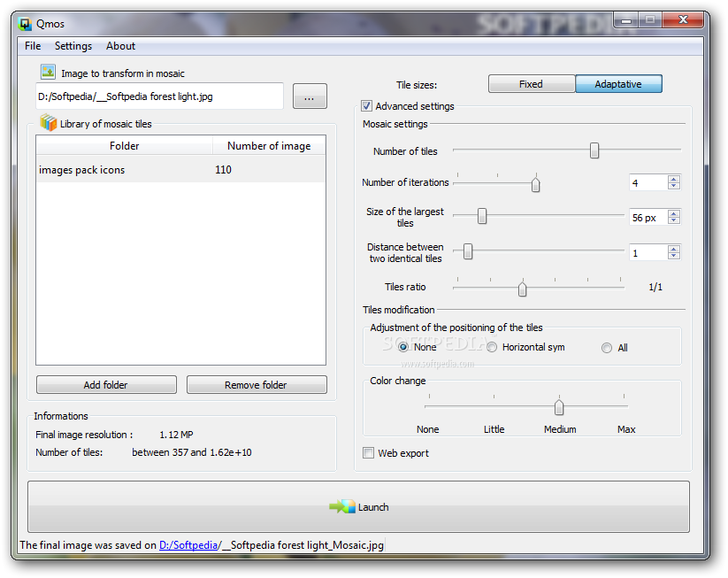Click the 'Number of image' column header
The width and height of the screenshot is (728, 578).
[x=269, y=146]
